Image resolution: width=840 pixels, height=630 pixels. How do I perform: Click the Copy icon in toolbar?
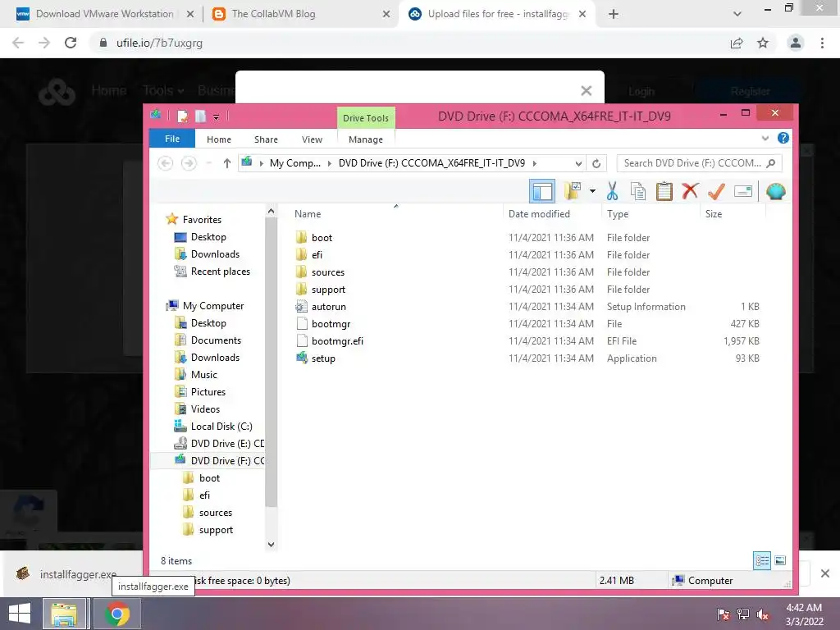coord(637,191)
